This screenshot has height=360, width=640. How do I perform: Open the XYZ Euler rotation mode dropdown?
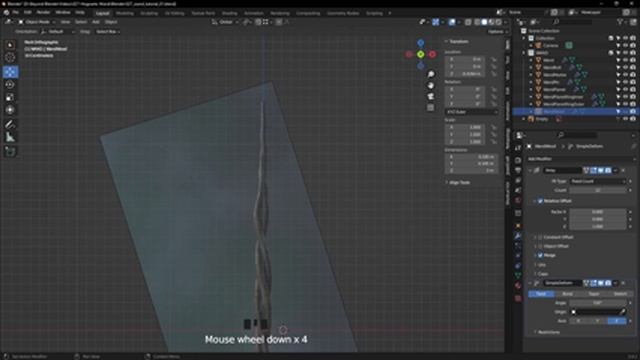471,112
